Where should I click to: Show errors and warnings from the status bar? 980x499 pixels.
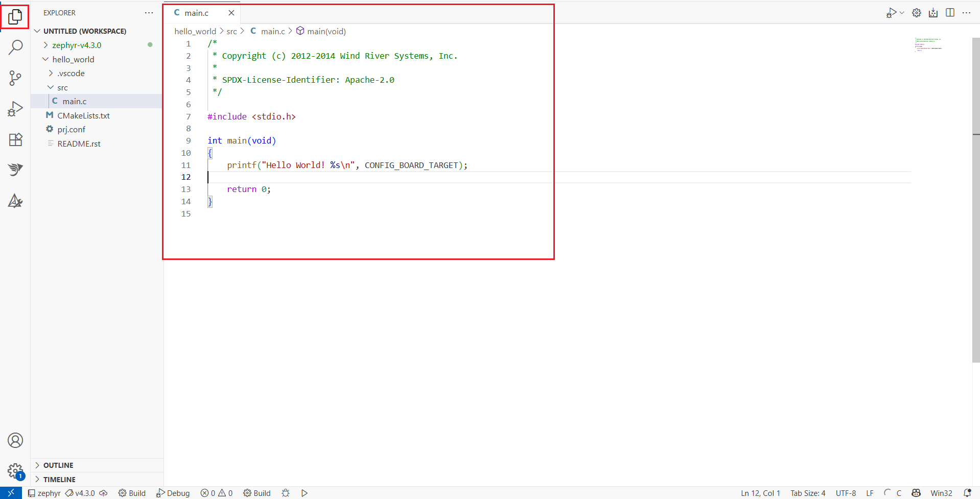point(216,493)
